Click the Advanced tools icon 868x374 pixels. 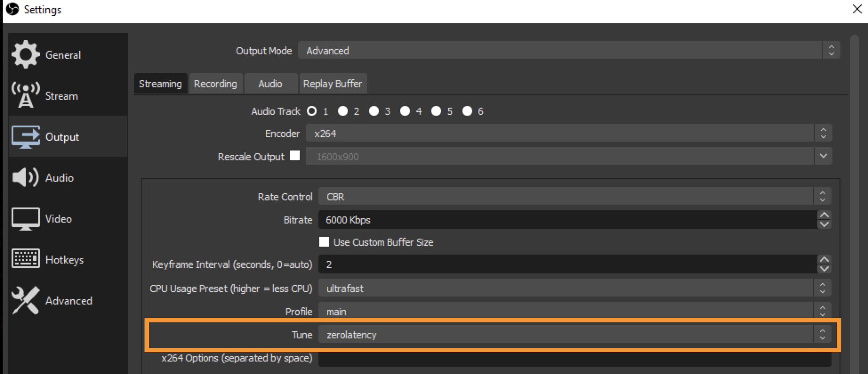pos(25,301)
